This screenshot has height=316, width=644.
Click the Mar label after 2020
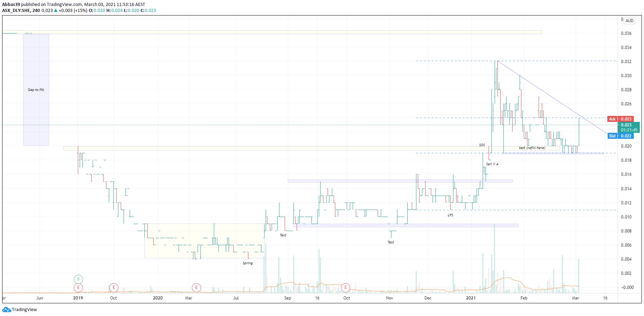pyautogui.click(x=189, y=298)
